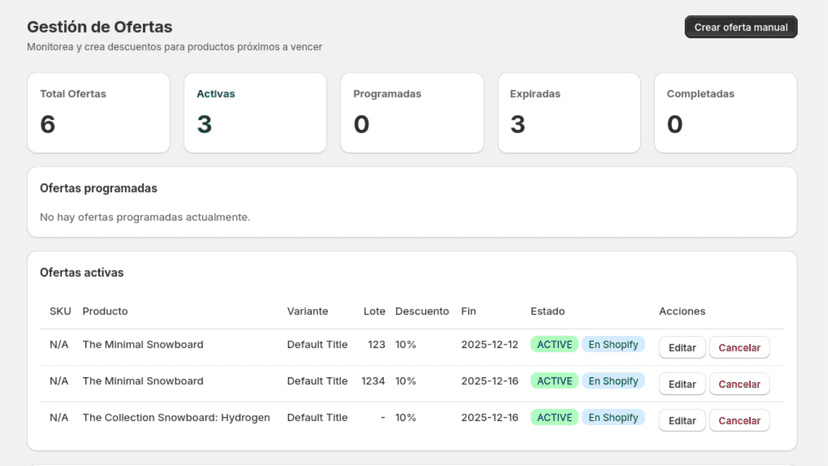Cancel the offer with lote 1234

pyautogui.click(x=739, y=384)
